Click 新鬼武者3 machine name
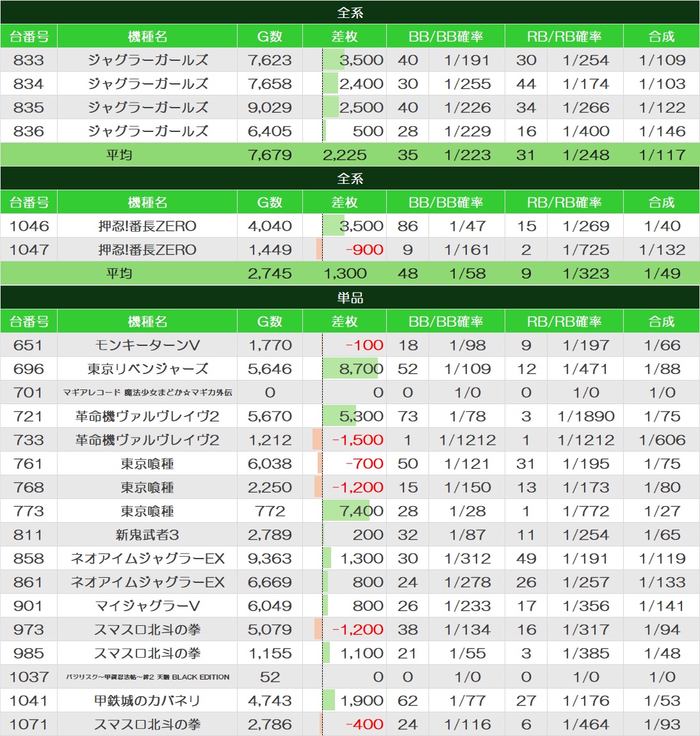The height and width of the screenshot is (736, 700). point(147,535)
